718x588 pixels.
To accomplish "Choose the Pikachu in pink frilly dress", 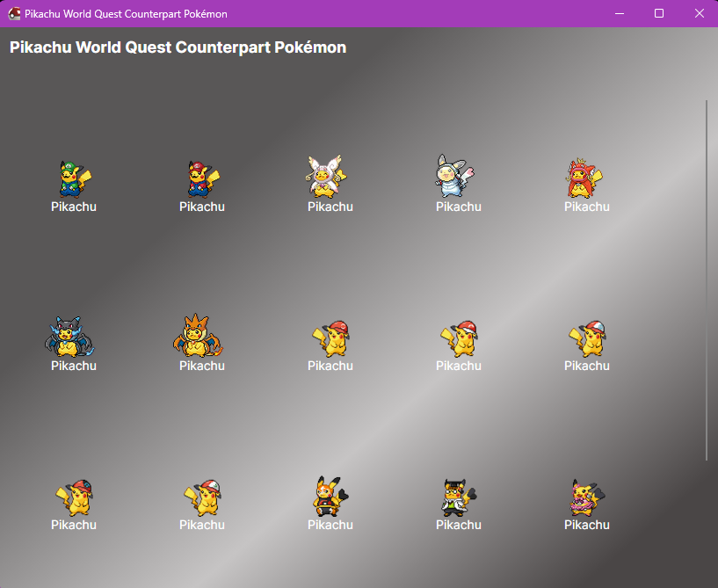I will [x=588, y=497].
